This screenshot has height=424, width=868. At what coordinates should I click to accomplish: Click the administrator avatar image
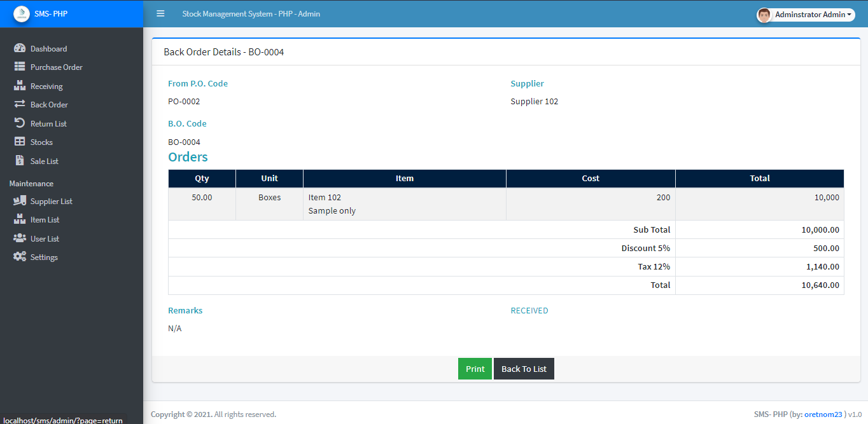(764, 15)
